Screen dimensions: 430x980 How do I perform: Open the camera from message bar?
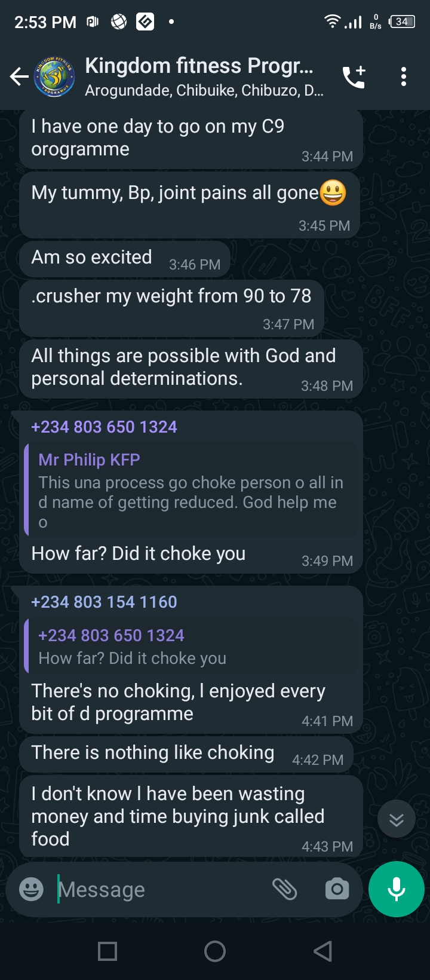click(x=337, y=889)
